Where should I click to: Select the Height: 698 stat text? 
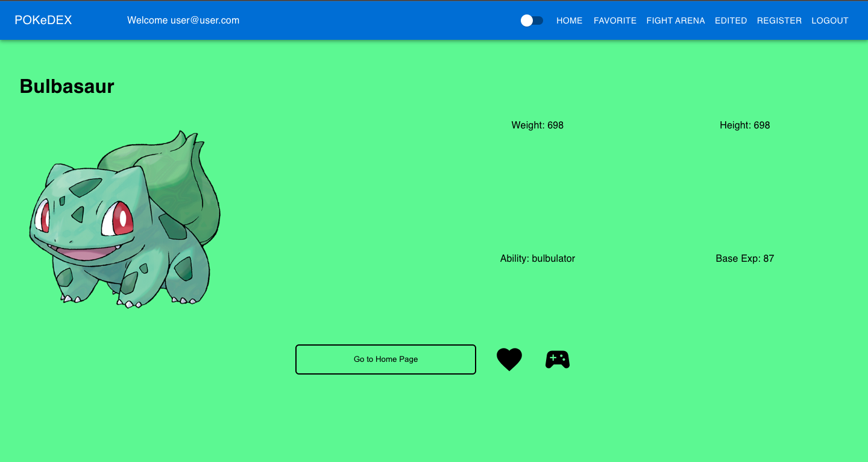pos(744,125)
